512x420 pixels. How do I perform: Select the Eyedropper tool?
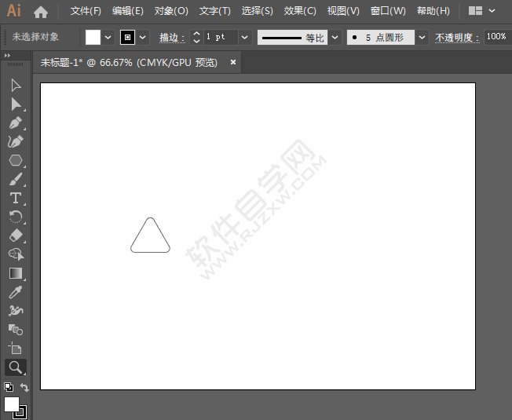pyautogui.click(x=16, y=292)
